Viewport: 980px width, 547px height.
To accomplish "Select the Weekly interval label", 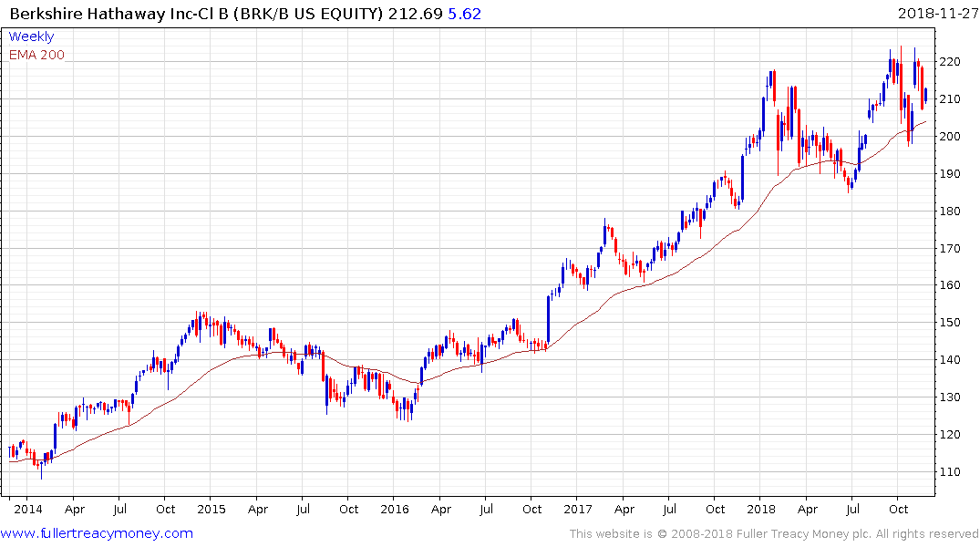I will [31, 36].
